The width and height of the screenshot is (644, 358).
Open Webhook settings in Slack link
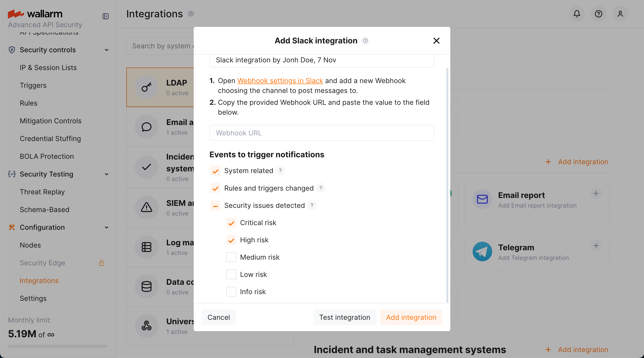[280, 80]
